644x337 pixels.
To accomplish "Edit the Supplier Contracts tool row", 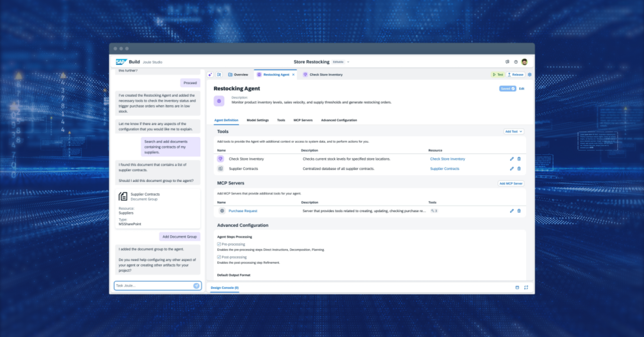I will (x=512, y=169).
